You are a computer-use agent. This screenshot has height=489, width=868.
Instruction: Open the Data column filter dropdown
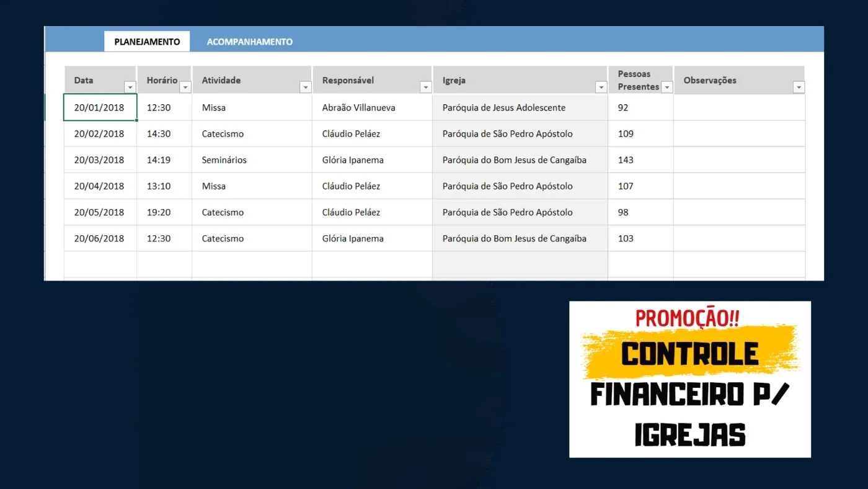[x=130, y=87]
